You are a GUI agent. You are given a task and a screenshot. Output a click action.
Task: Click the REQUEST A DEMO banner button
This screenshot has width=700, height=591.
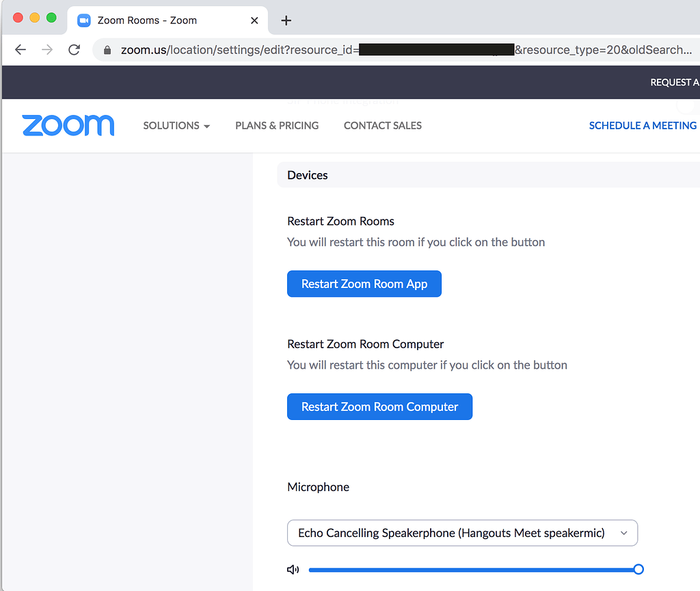[x=675, y=81]
